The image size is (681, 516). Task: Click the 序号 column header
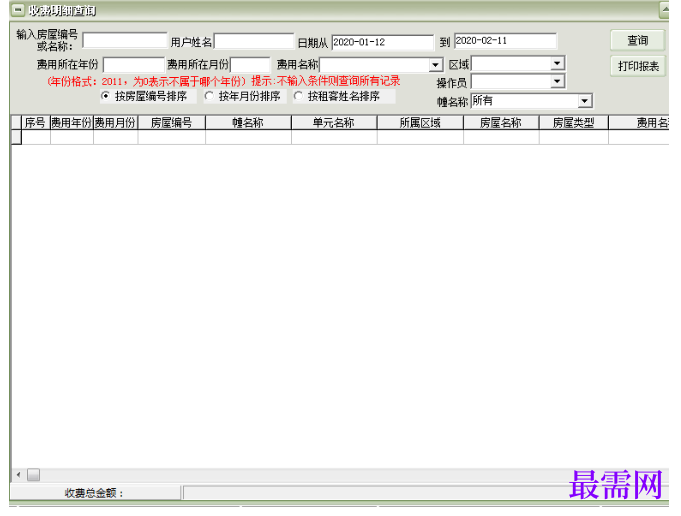coord(36,123)
